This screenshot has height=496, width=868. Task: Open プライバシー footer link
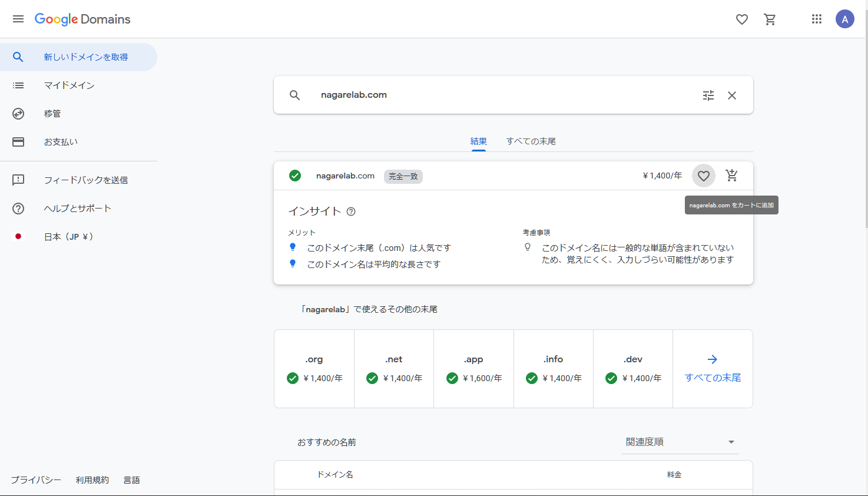coord(36,480)
